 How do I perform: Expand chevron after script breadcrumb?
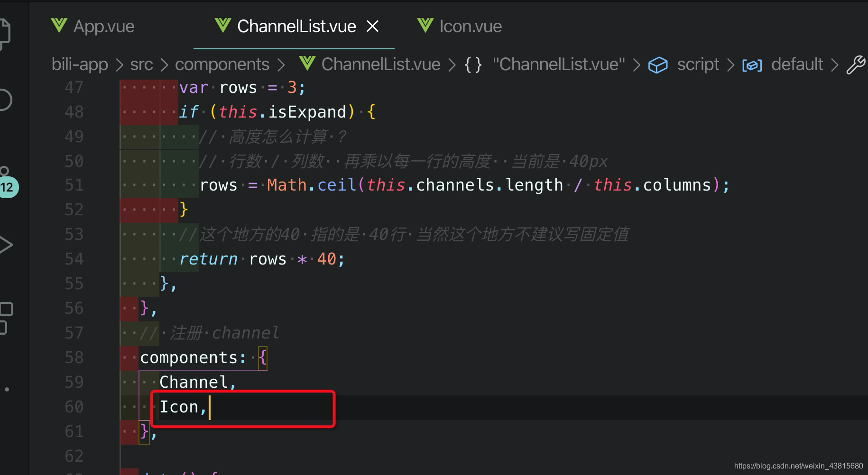(730, 65)
